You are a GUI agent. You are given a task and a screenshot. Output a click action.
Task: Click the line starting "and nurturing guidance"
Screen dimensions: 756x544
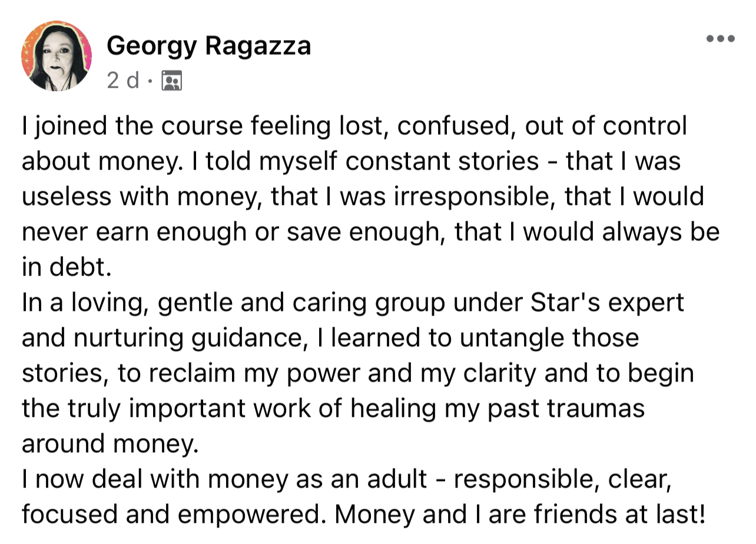click(330, 338)
